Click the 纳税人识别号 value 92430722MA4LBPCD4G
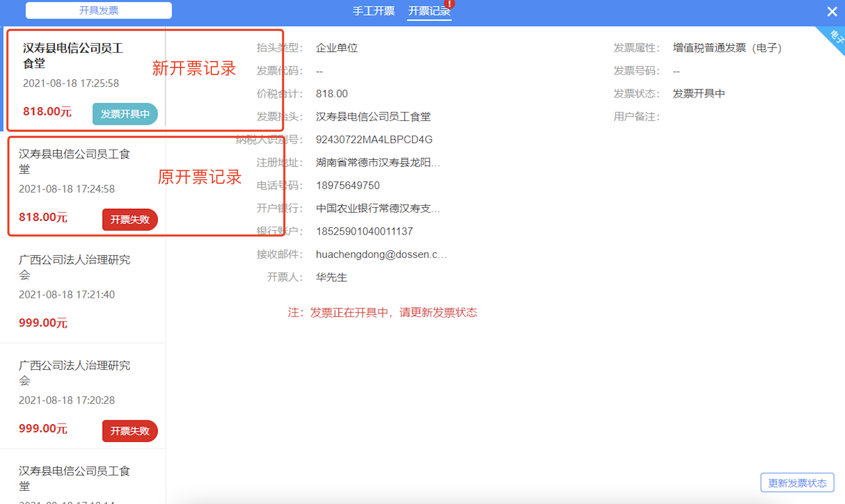This screenshot has width=845, height=504. 374,139
